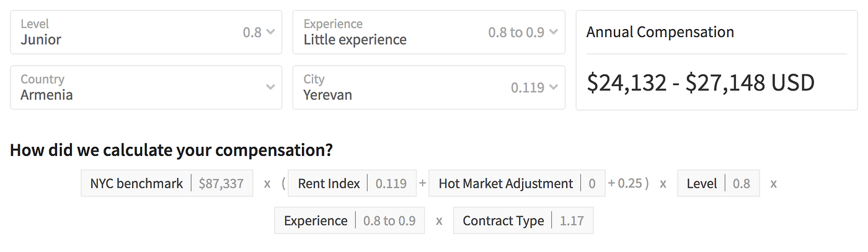Open the City dropdown showing Yerevan
This screenshot has width=868, height=252.
coord(428,87)
